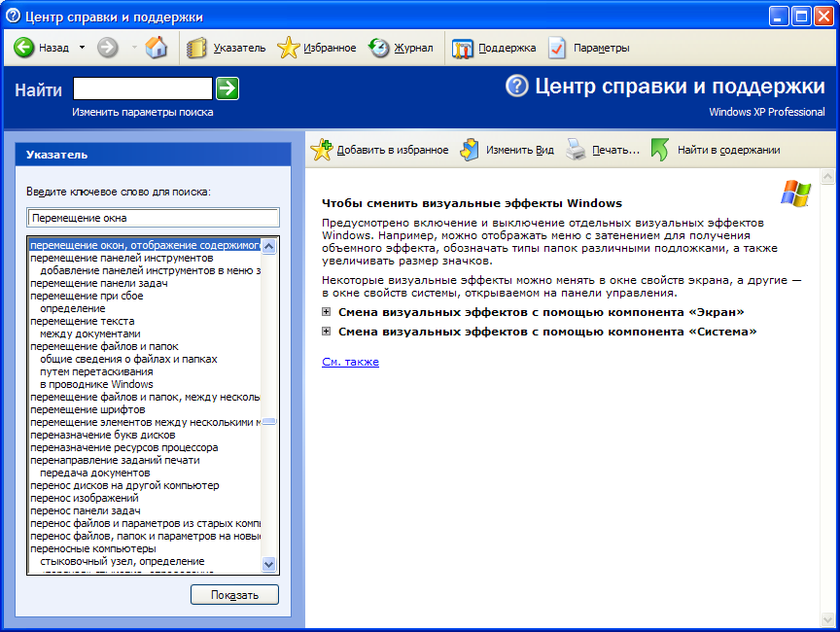The height and width of the screenshot is (632, 840).
Task: Go to the Home page icon
Action: [x=156, y=47]
